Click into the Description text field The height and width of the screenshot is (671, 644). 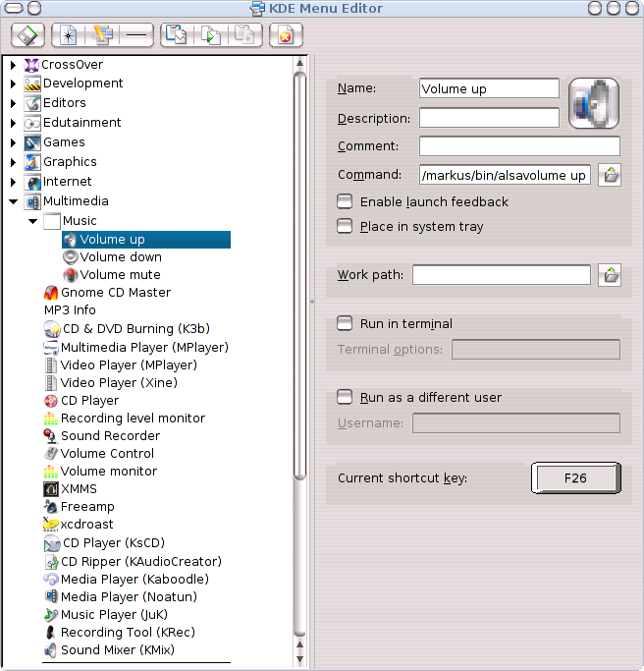pos(488,118)
